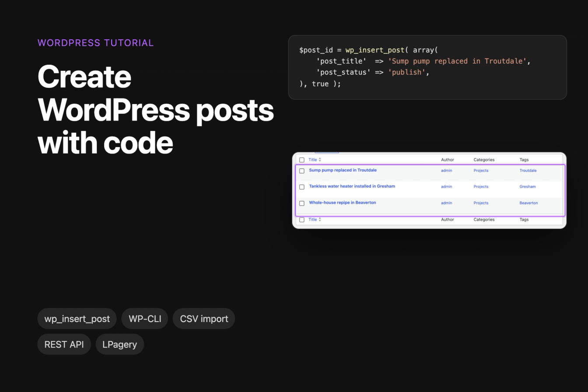Click wp_insert_post function name in code
The height and width of the screenshot is (392, 588).
[375, 50]
